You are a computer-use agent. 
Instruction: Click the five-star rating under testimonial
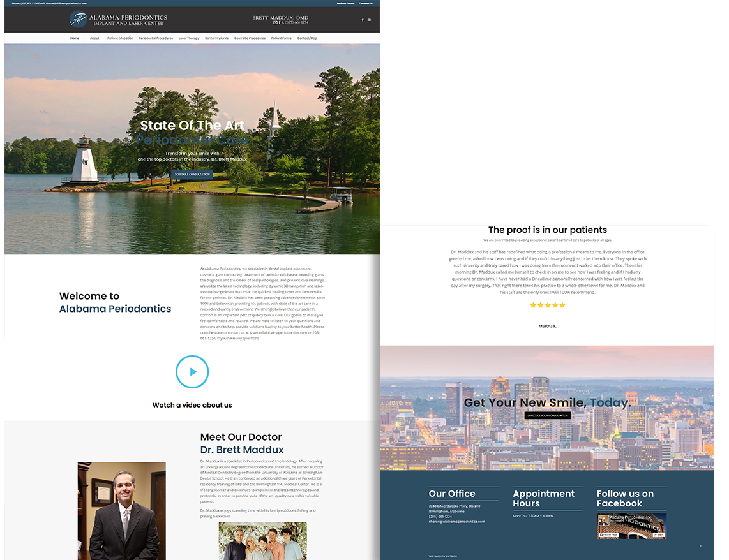(548, 305)
